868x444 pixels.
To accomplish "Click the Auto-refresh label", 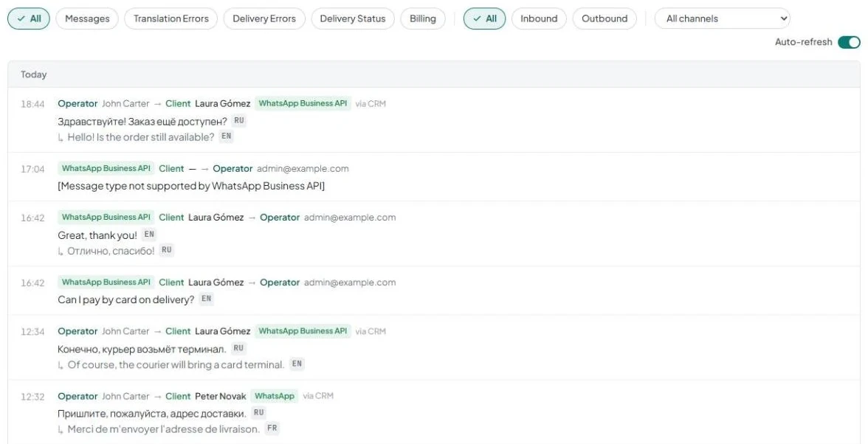I will [x=803, y=42].
